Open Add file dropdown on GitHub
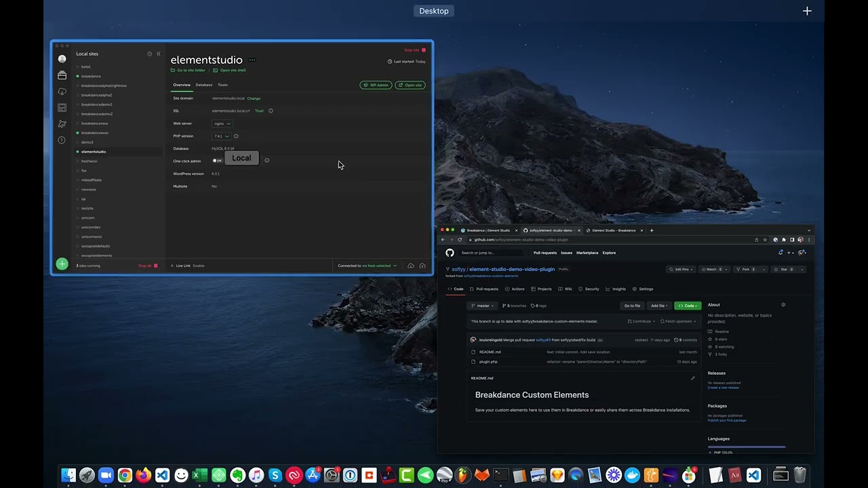This screenshot has width=868, height=488. [x=658, y=306]
